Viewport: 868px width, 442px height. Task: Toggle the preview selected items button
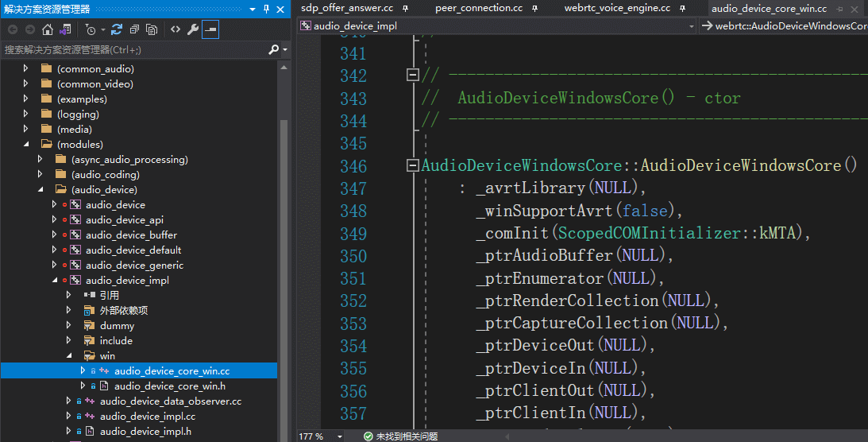point(210,29)
